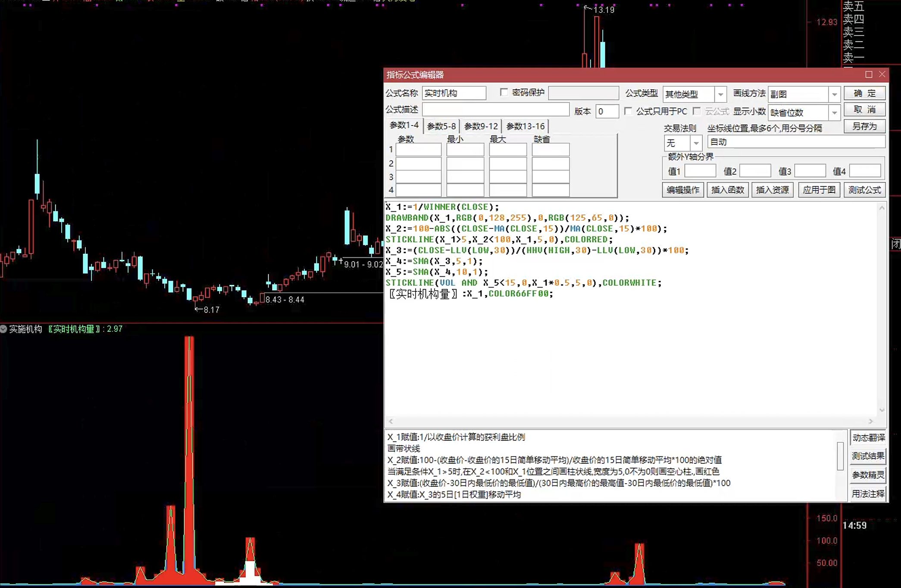Focus the 公式名称 input field
The image size is (901, 588).
click(x=454, y=93)
